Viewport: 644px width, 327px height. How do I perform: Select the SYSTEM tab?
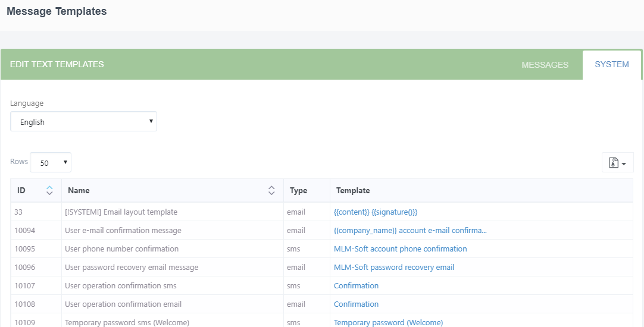point(611,64)
